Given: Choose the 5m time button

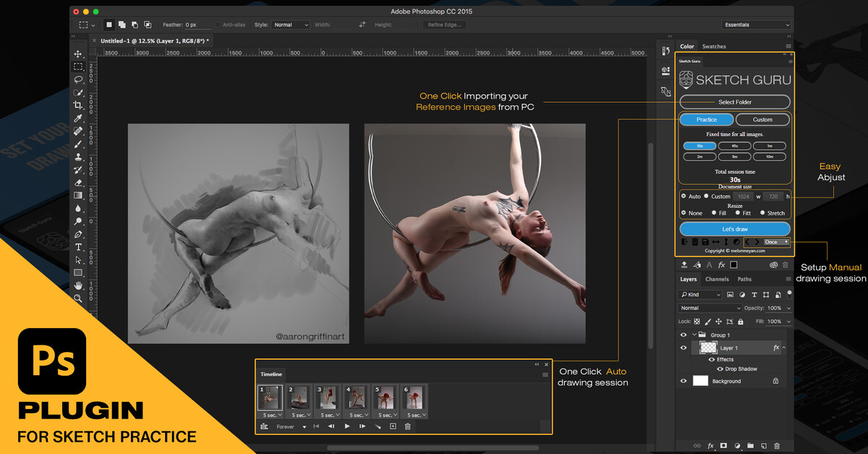Looking at the screenshot, I should (734, 156).
